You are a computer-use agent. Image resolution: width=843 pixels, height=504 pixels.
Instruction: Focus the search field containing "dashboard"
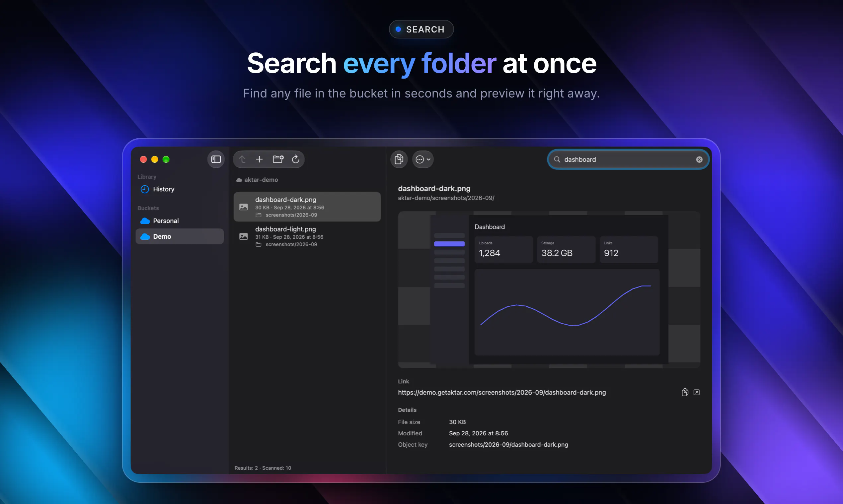pos(628,159)
